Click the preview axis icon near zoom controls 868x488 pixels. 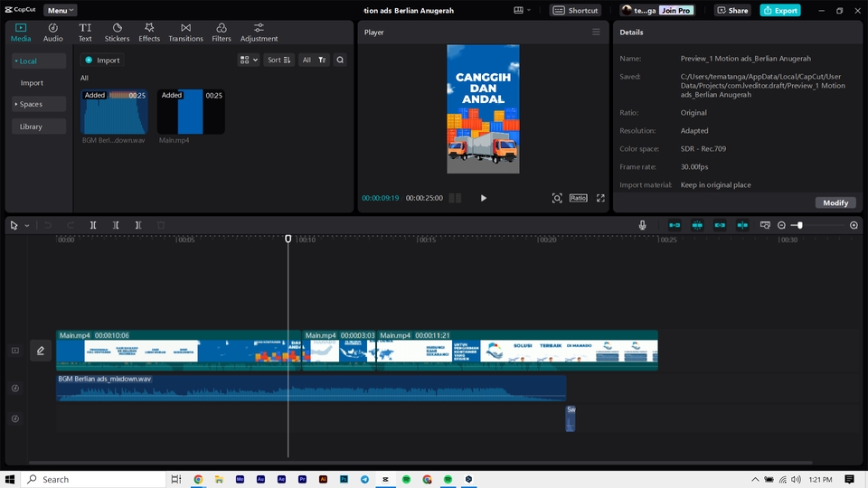(765, 225)
